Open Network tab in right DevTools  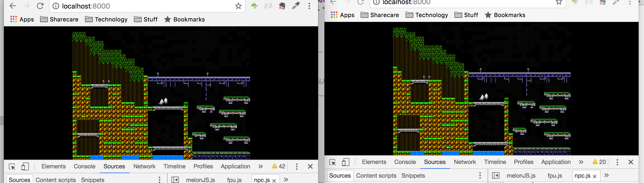coord(465,162)
